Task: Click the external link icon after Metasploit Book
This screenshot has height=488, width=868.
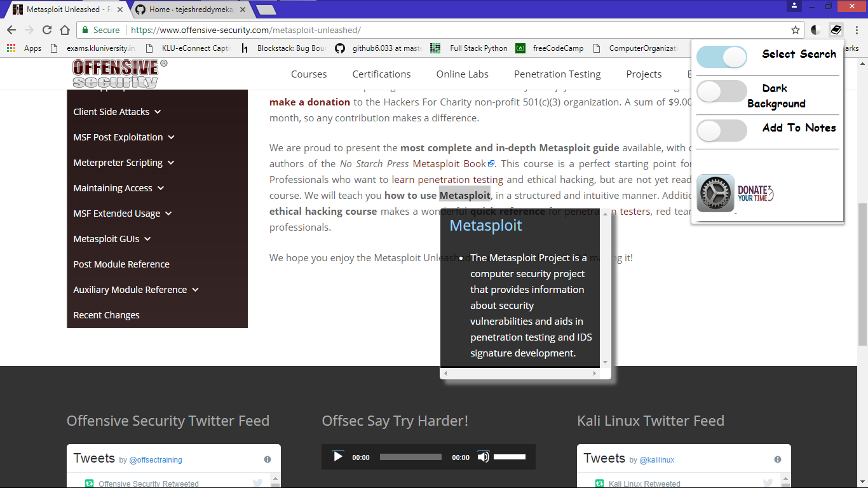Action: click(x=491, y=164)
